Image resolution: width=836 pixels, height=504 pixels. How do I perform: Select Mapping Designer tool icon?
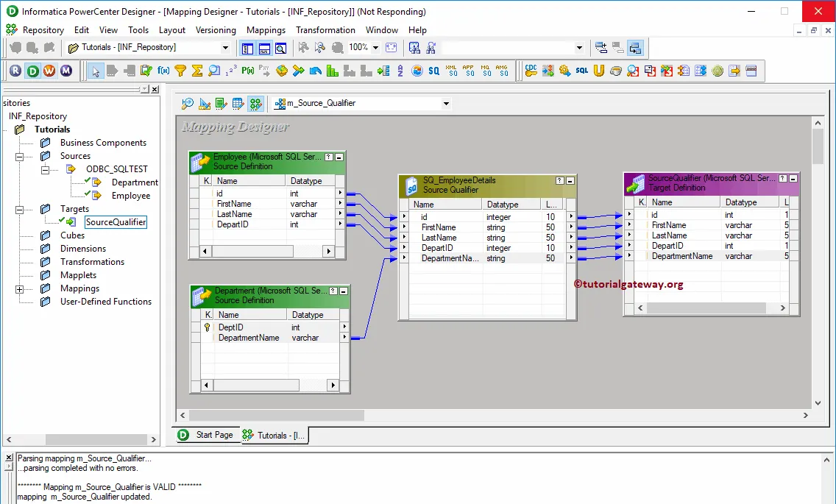coord(256,104)
